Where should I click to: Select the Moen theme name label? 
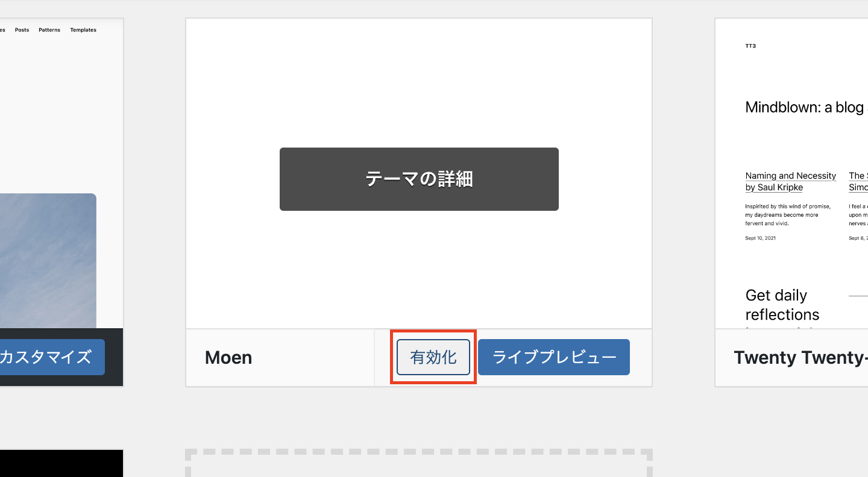[228, 358]
